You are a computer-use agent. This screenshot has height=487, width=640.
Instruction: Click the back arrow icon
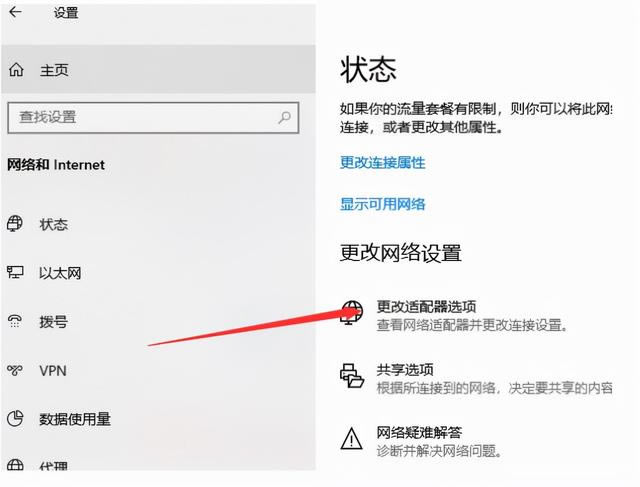tap(16, 12)
